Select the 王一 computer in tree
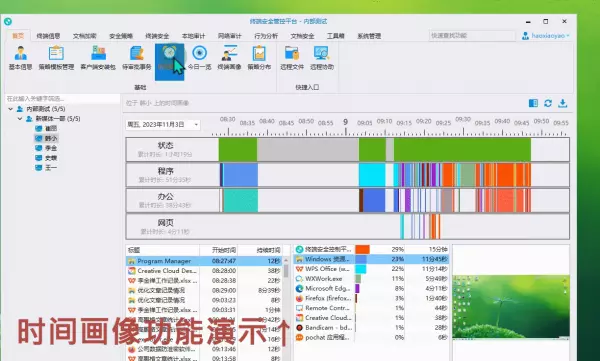 point(46,168)
